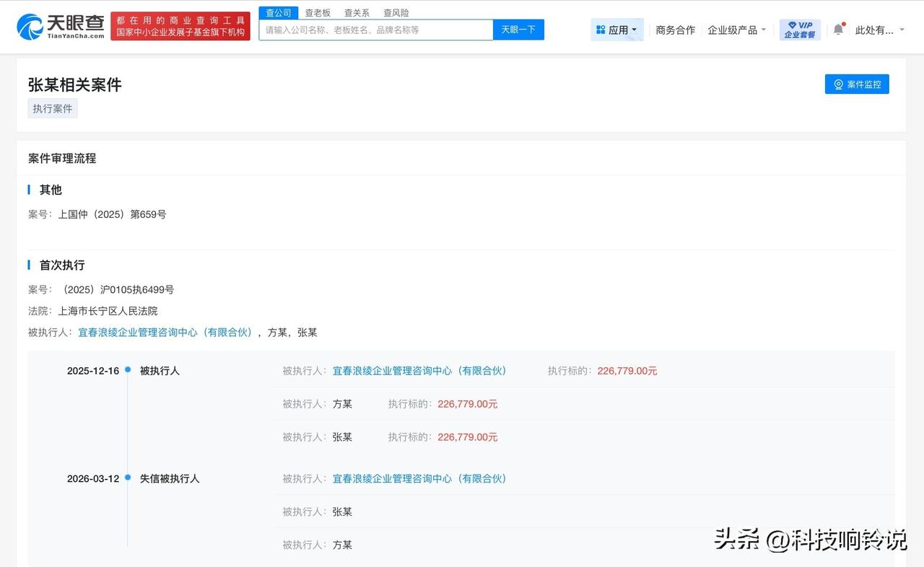The width and height of the screenshot is (924, 567).
Task: Click the 商务合作 link
Action: point(675,30)
